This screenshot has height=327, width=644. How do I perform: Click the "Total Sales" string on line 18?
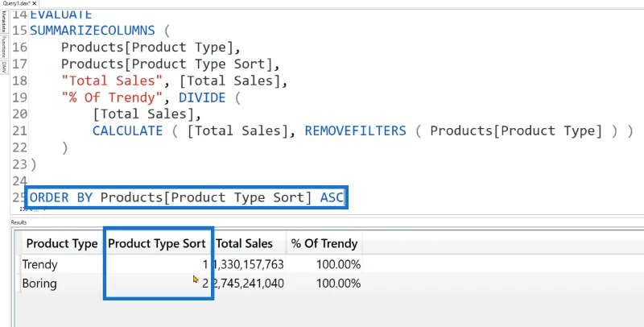[x=112, y=81]
